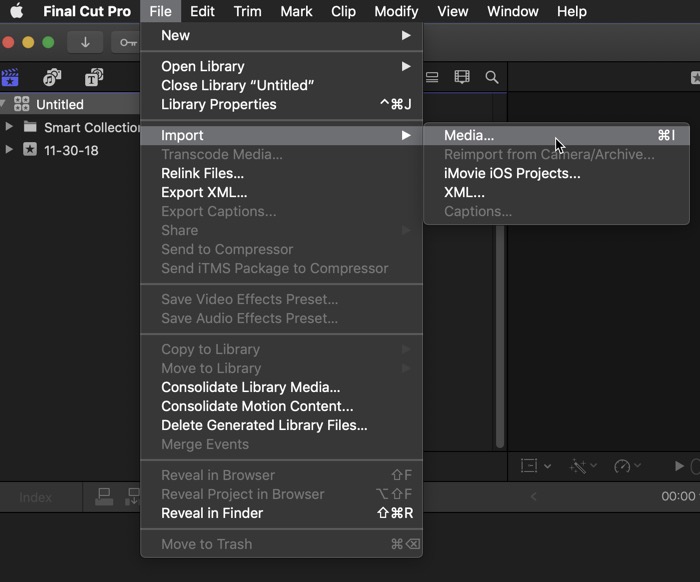Screen dimensions: 700x582
Task: Choose Relink Files...
Action: point(281,173)
